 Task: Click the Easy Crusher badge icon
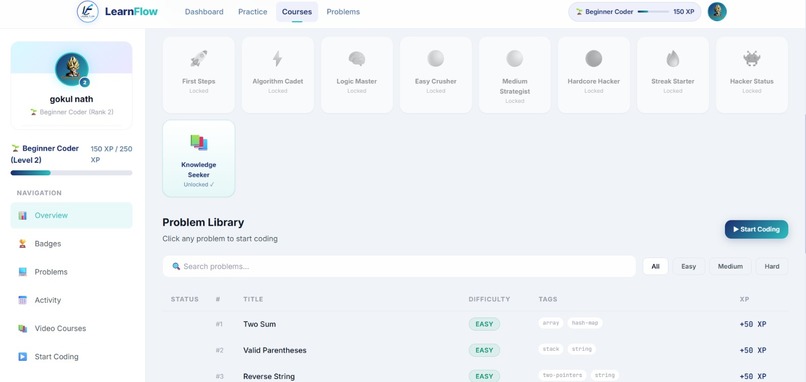(435, 59)
